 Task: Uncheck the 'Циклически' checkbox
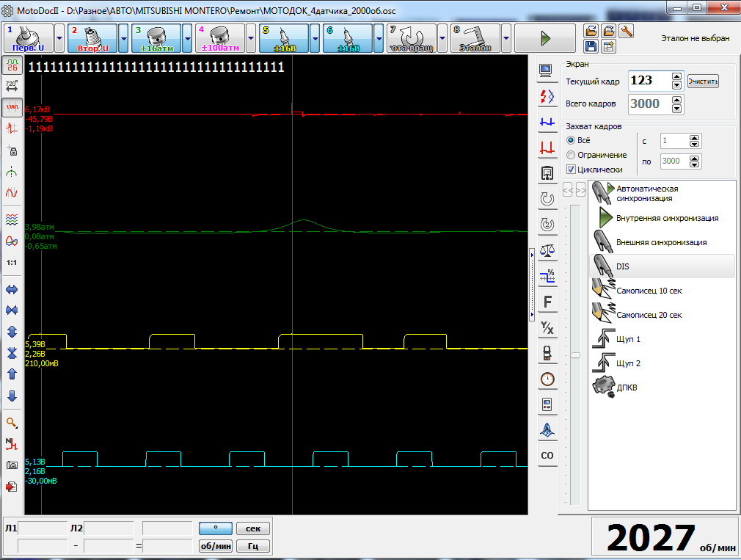click(571, 170)
